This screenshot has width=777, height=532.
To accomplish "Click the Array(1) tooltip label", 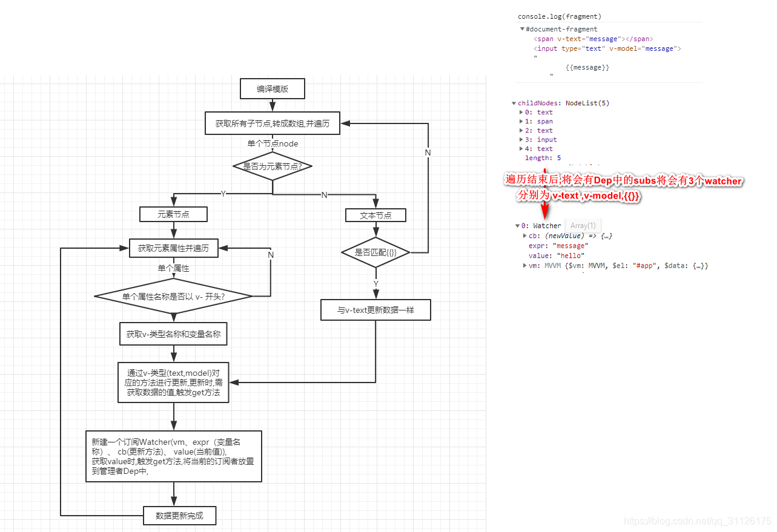I will (583, 226).
